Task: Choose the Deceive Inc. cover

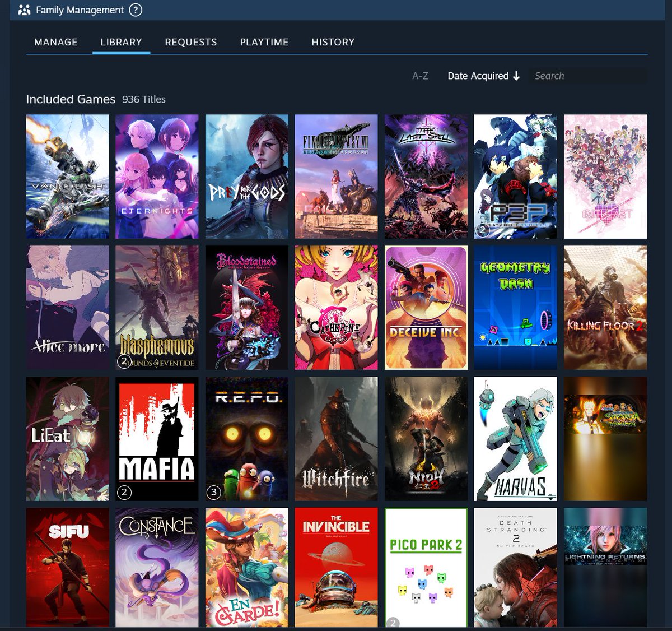Action: tap(426, 308)
